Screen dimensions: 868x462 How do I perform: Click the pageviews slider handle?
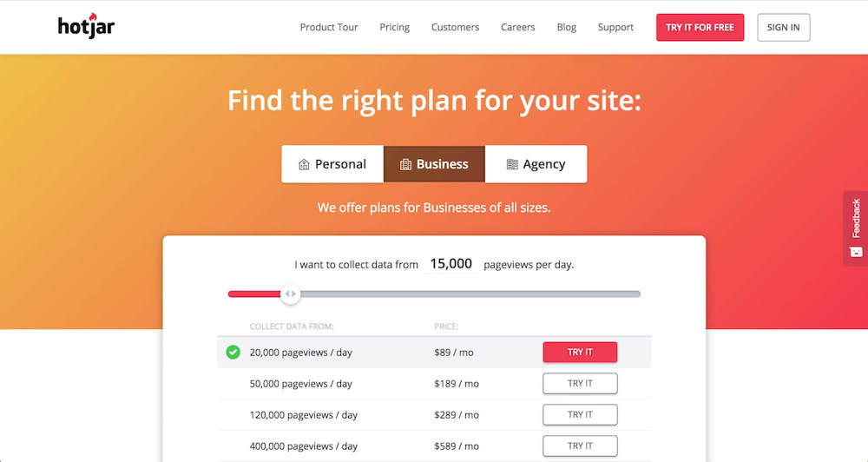290,294
